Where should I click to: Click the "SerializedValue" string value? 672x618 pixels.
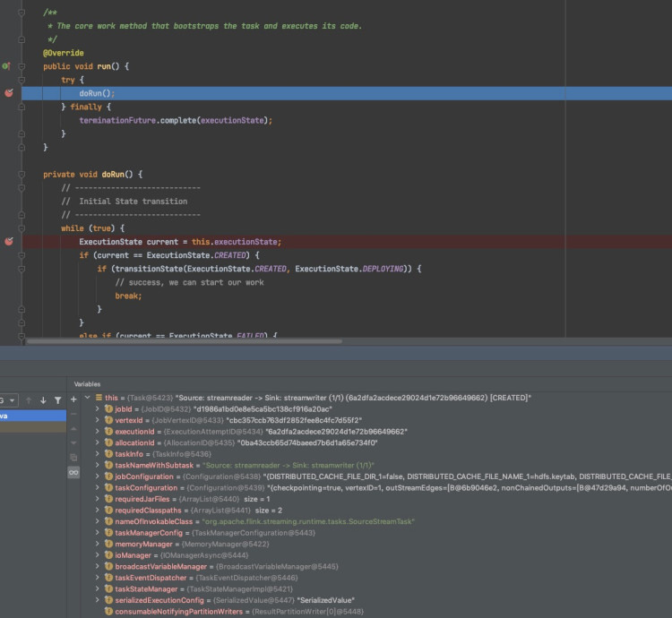326,600
